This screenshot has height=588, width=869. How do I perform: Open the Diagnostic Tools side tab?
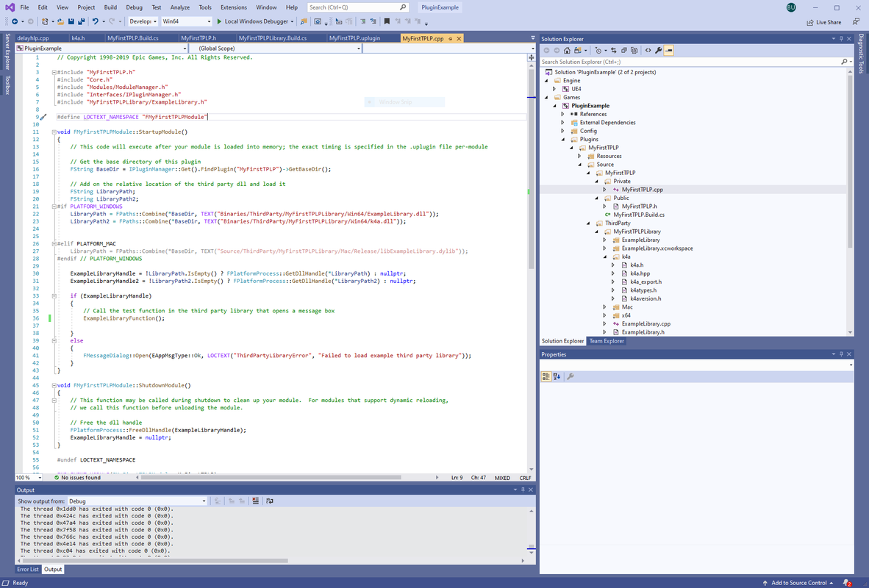[x=861, y=54]
